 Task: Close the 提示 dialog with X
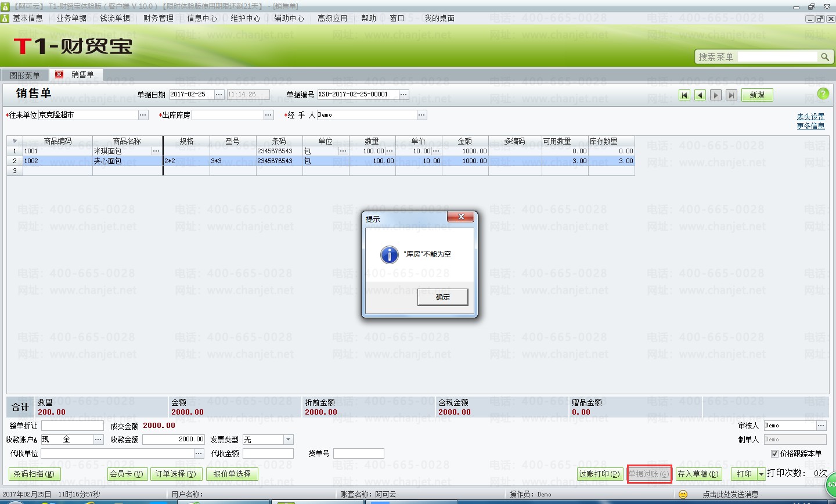tap(461, 217)
